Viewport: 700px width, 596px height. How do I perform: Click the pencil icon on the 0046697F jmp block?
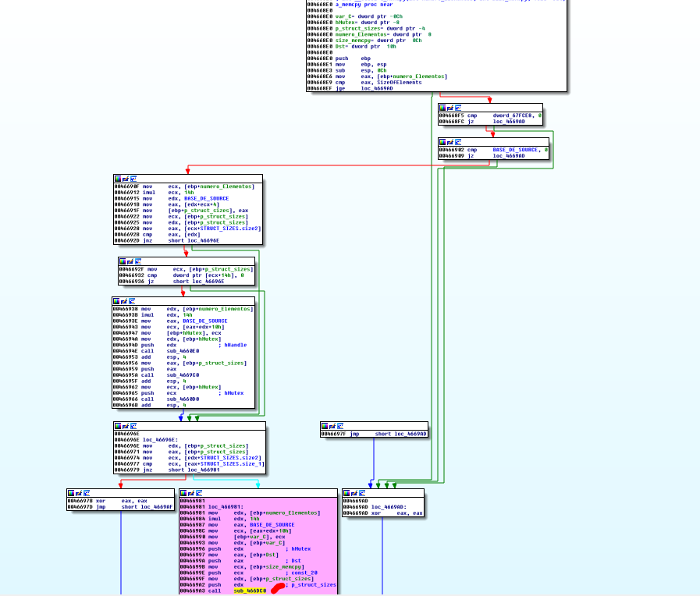click(x=332, y=426)
